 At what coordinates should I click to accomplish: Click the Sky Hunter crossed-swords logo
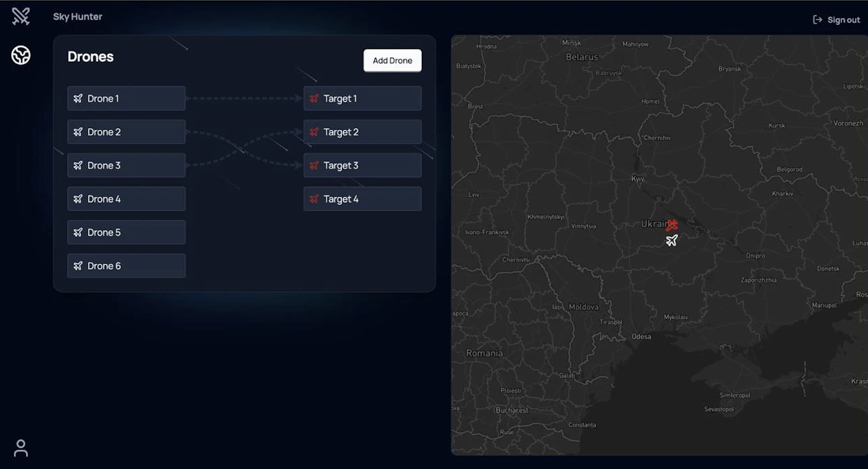pos(21,16)
